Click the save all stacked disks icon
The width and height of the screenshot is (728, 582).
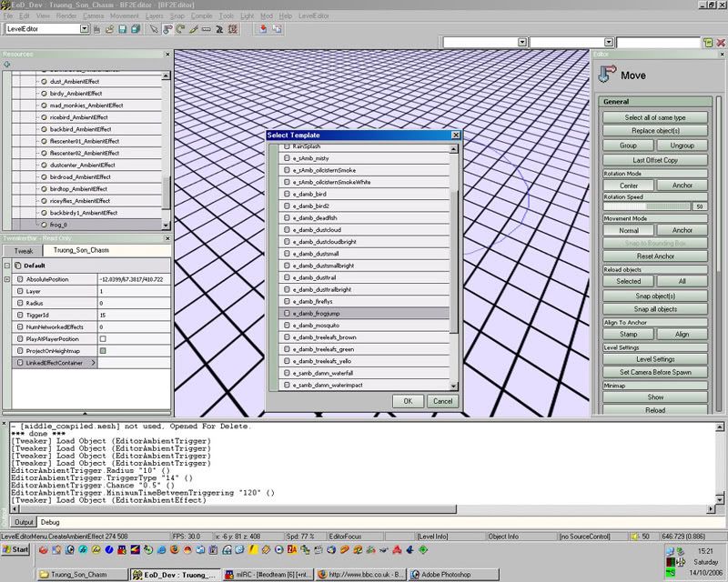[x=135, y=29]
